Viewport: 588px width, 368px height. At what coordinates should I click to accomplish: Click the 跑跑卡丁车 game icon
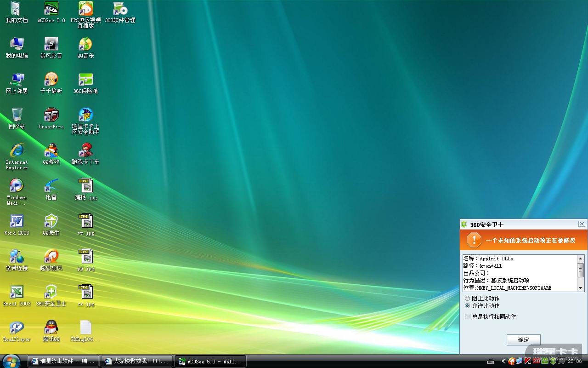point(85,154)
